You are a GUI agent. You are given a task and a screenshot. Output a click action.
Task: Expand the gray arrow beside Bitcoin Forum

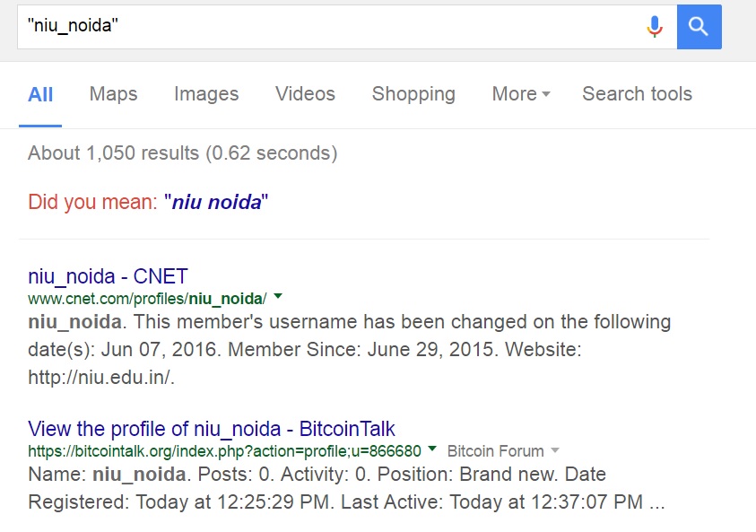click(x=555, y=450)
